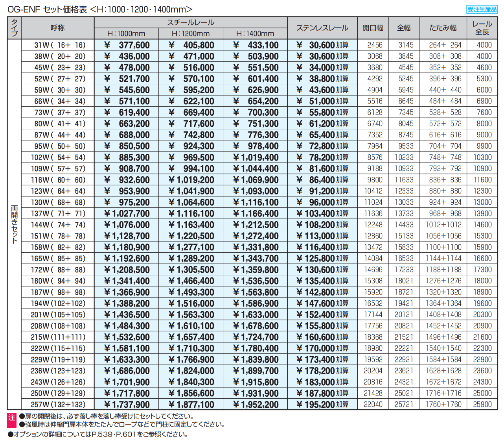Select the ¥377,600 price cell
Screen dimensions: 504x440
(x=127, y=45)
